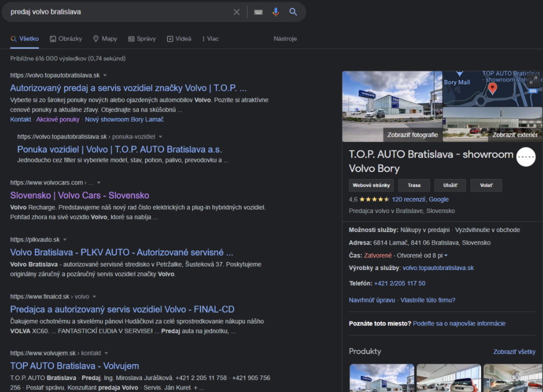Open second product thumbnail with car interior showroom
This screenshot has height=392, width=543.
tap(449, 378)
